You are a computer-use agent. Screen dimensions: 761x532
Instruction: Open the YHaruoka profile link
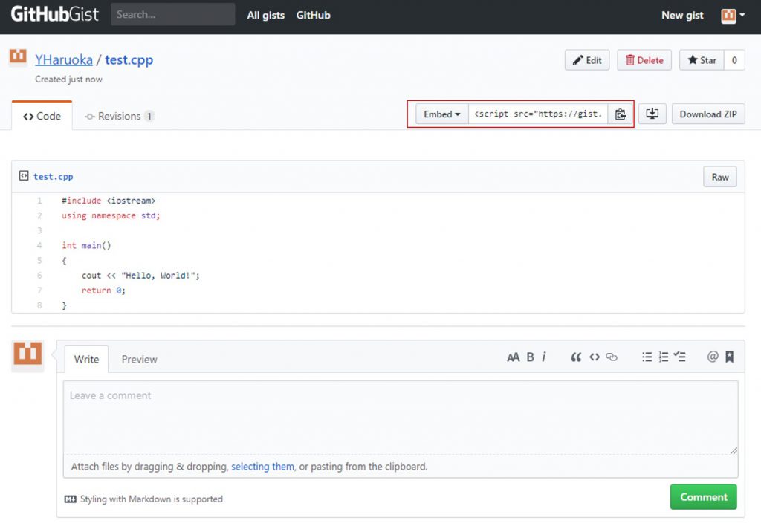pyautogui.click(x=64, y=60)
